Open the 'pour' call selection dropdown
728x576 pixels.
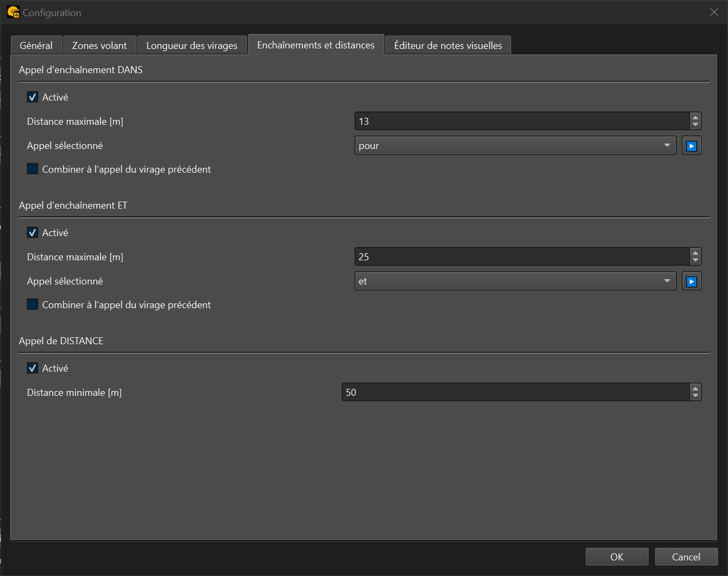coord(515,146)
